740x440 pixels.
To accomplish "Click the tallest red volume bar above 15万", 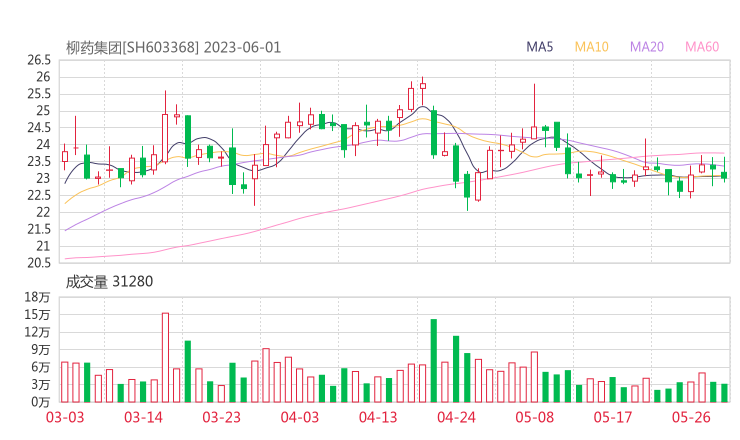I will (x=165, y=357).
